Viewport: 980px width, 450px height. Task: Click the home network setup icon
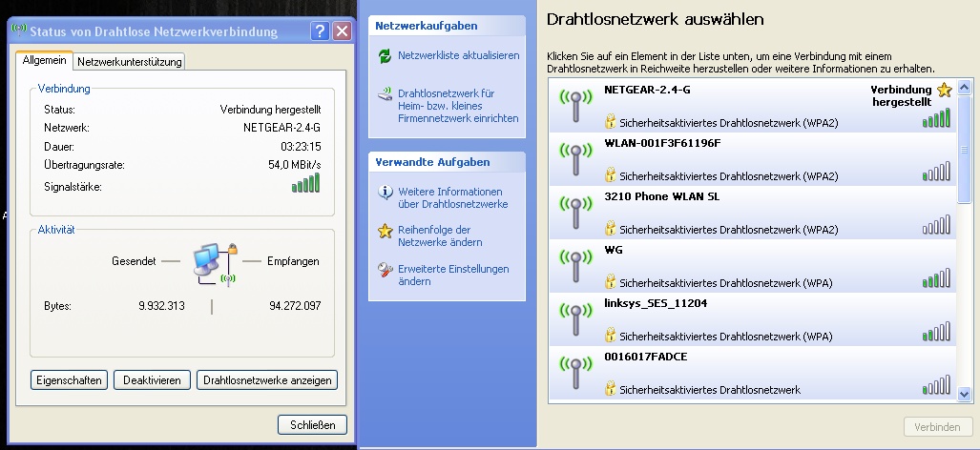point(385,95)
